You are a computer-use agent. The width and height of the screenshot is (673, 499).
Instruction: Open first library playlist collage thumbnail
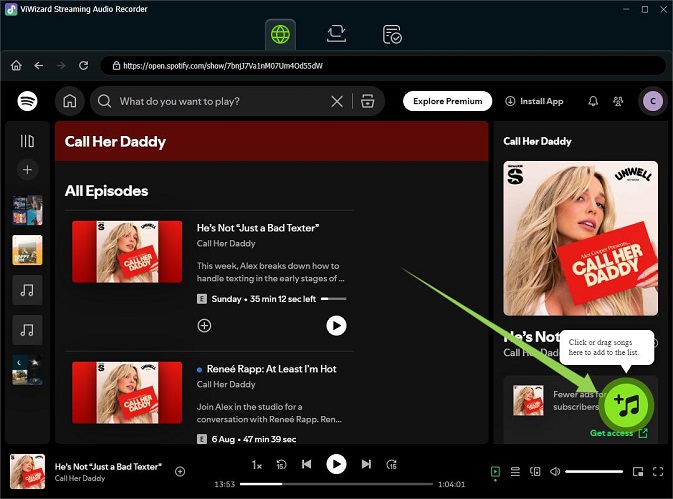pos(27,210)
